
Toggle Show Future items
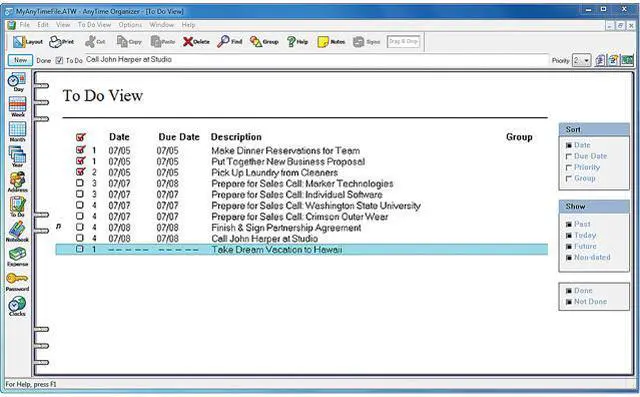click(x=569, y=246)
